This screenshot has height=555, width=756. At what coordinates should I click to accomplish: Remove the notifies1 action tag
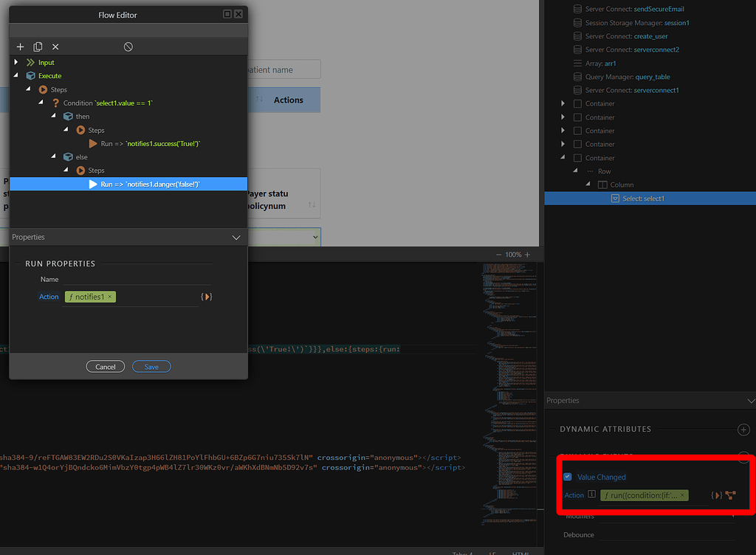click(110, 297)
